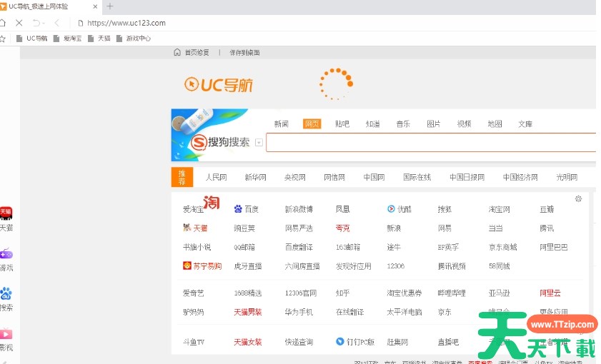The height and width of the screenshot is (364, 601).
Task: Open a new browser tab with plus
Action: pyautogui.click(x=110, y=6)
